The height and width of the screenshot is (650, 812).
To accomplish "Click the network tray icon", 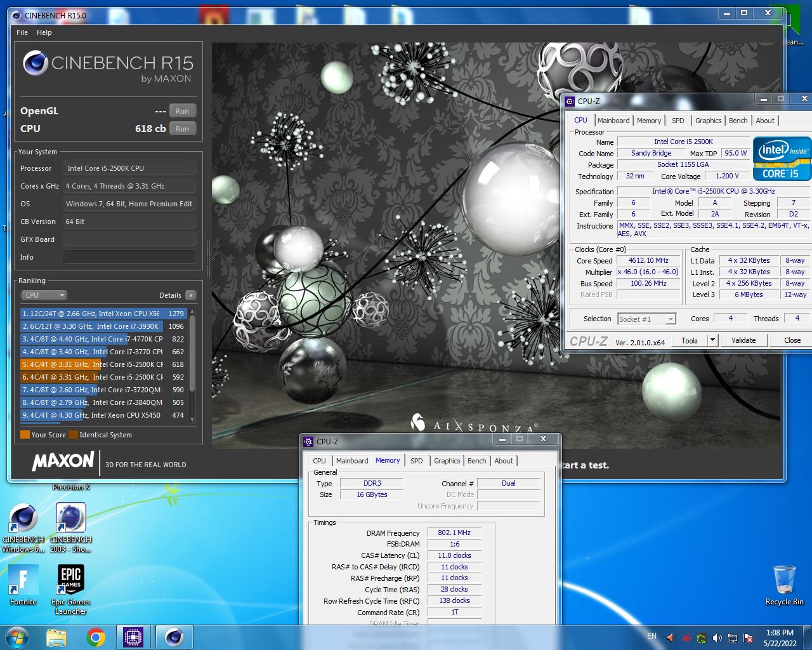I will [733, 638].
